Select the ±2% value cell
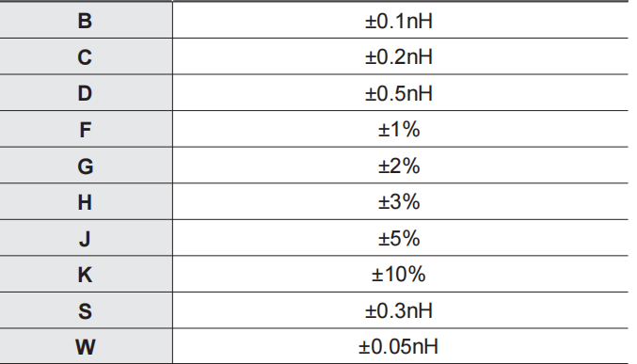637x364 pixels. coord(400,166)
